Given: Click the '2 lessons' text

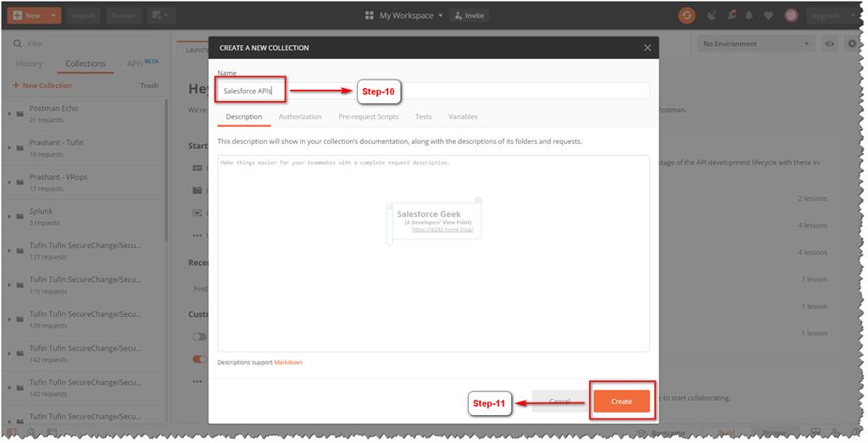Looking at the screenshot, I should pyautogui.click(x=812, y=198).
